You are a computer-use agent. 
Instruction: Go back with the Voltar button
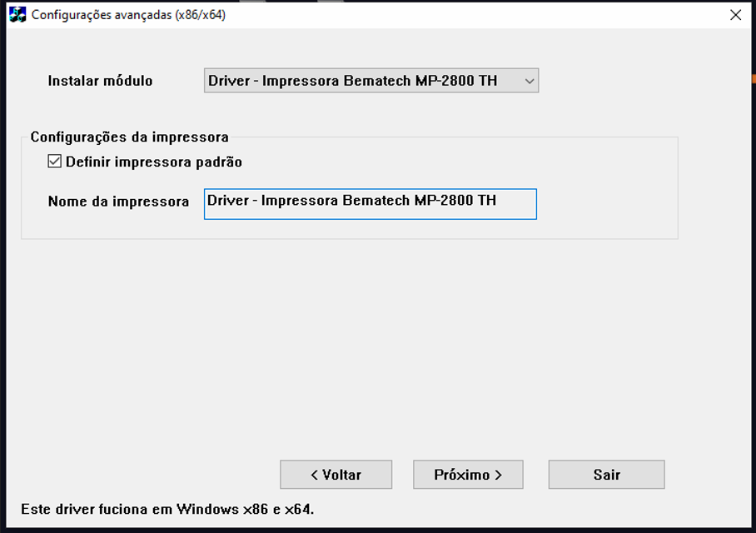coord(336,475)
